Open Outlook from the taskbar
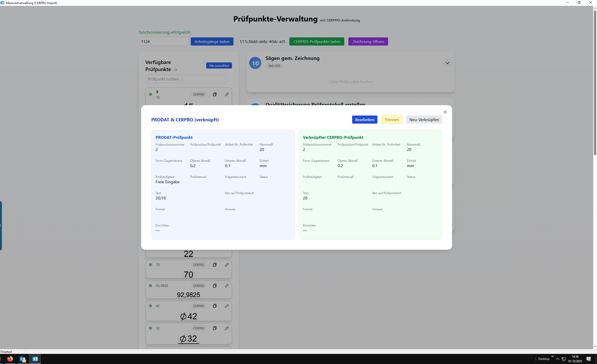Image resolution: width=597 pixels, height=364 pixels. [23, 359]
